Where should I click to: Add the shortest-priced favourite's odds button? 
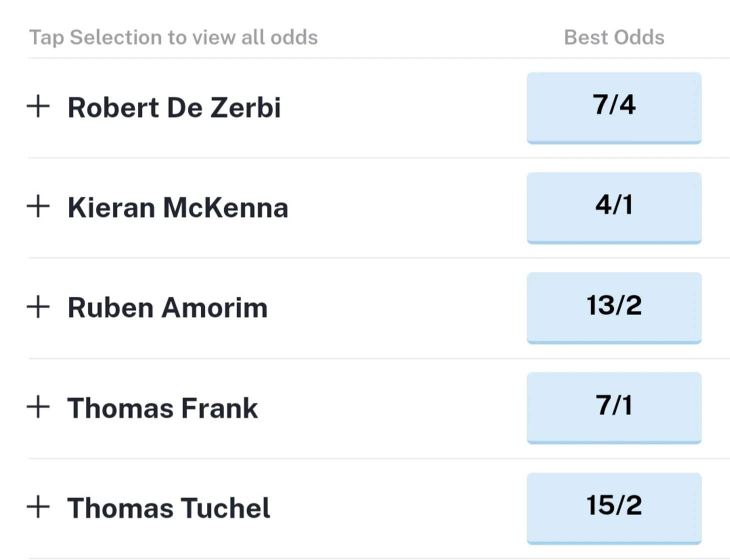(614, 108)
